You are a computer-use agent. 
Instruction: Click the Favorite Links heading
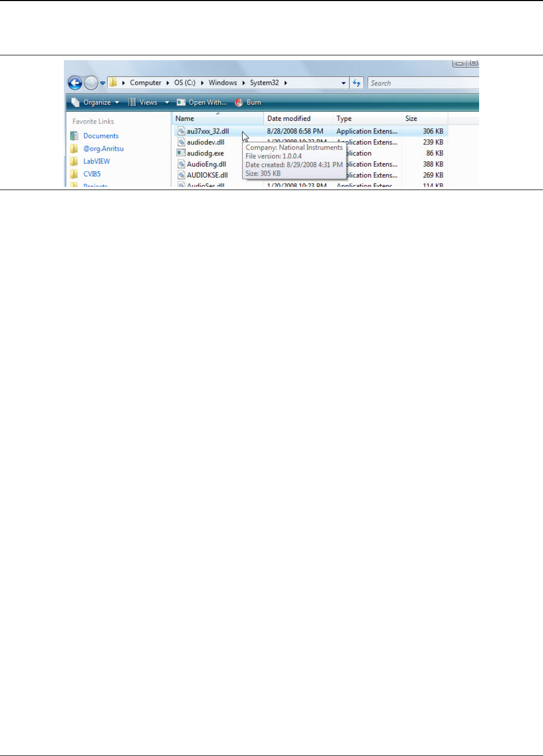93,121
